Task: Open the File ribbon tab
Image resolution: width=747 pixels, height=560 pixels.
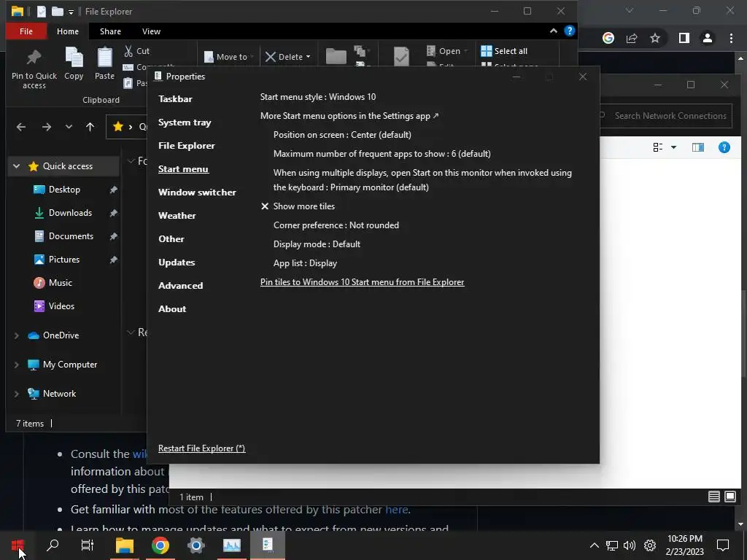Action: [26, 31]
